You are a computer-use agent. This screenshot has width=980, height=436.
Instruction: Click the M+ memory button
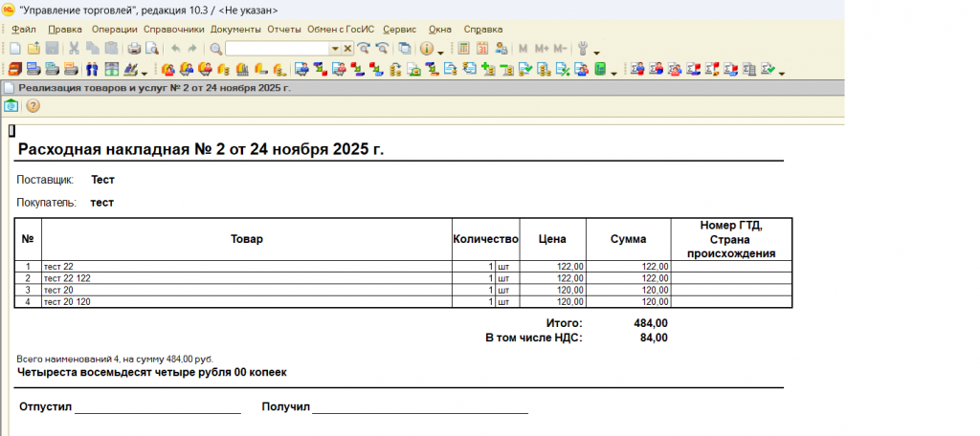[x=542, y=49]
